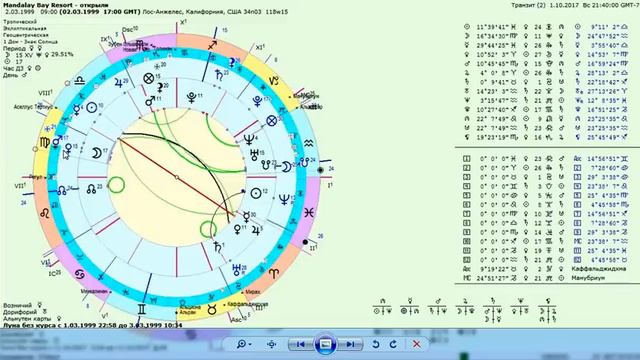Click the actual size / fit-to-window button

(271, 344)
